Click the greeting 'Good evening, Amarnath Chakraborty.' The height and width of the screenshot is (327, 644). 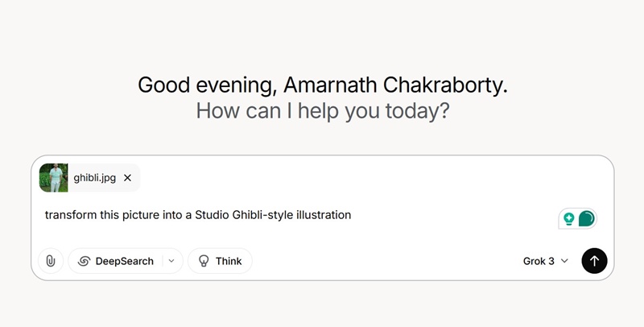(x=323, y=85)
